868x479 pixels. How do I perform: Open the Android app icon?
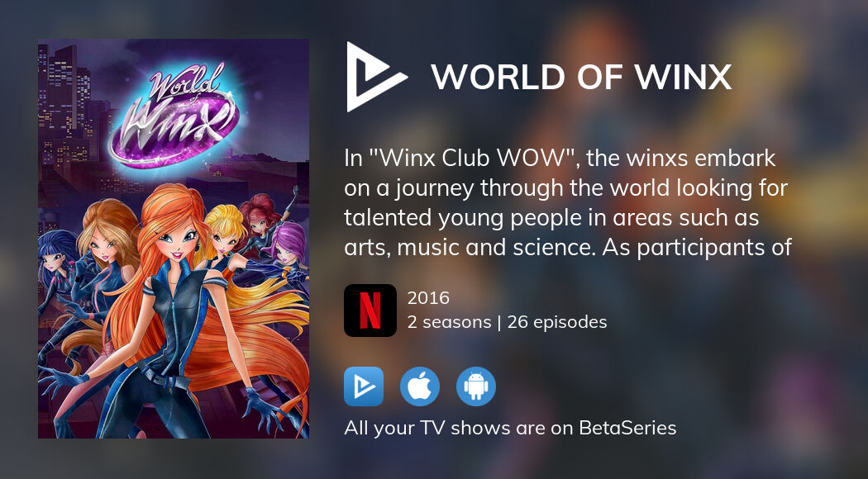pyautogui.click(x=476, y=387)
